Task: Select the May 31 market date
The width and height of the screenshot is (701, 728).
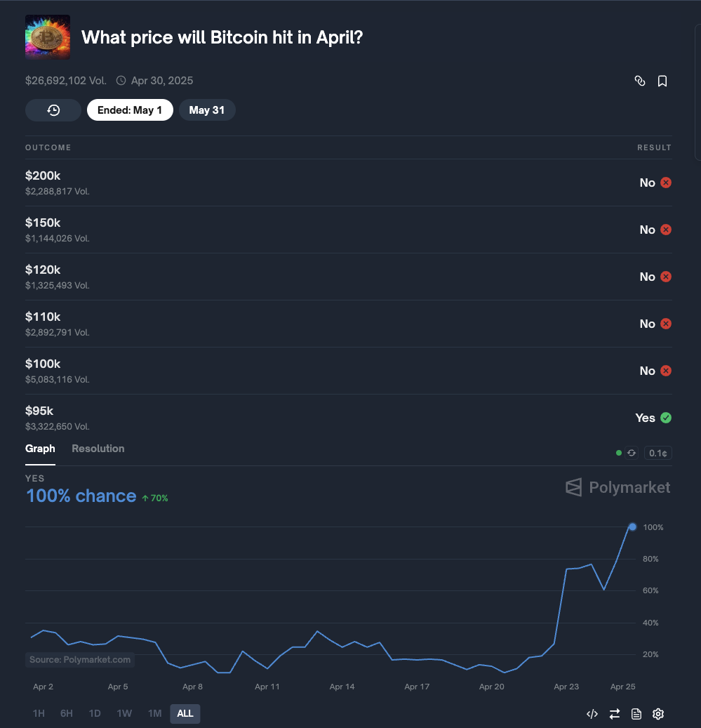Action: click(x=207, y=110)
